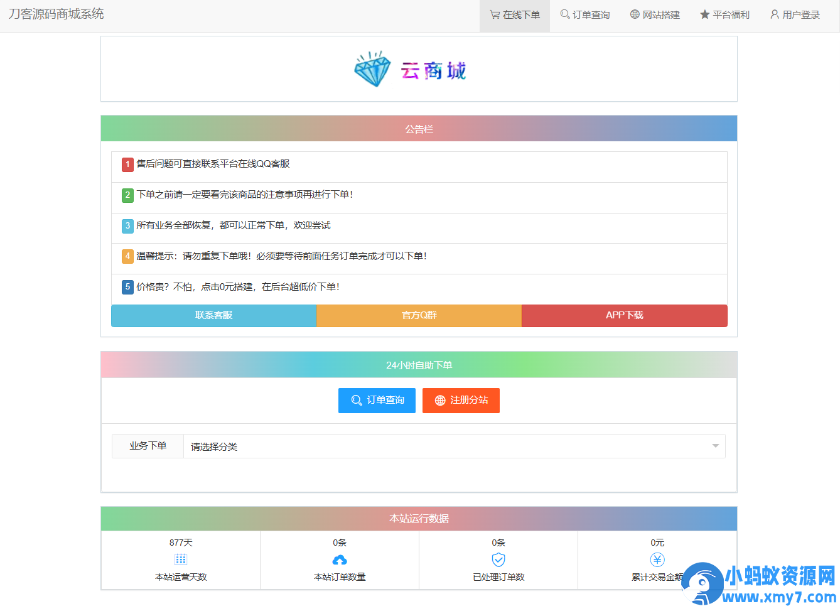The image size is (840, 616).
Task: Click the dropdown arrow on the category selector
Action: click(x=715, y=446)
